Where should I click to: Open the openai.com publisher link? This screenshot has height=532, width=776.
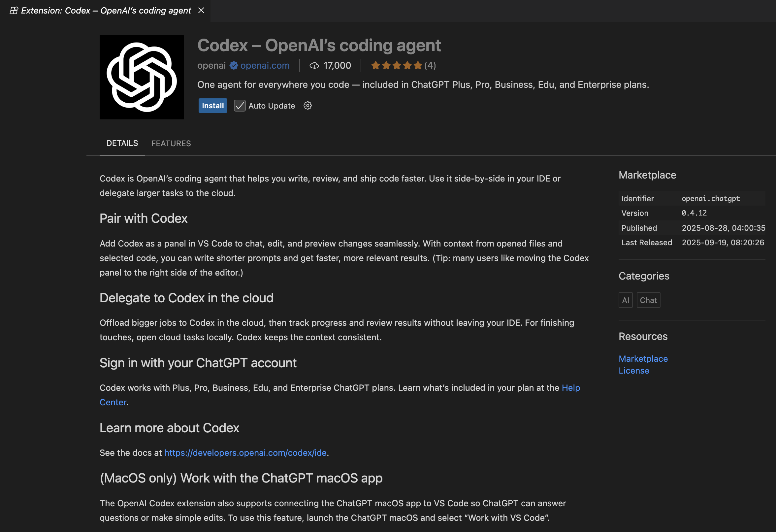(265, 65)
